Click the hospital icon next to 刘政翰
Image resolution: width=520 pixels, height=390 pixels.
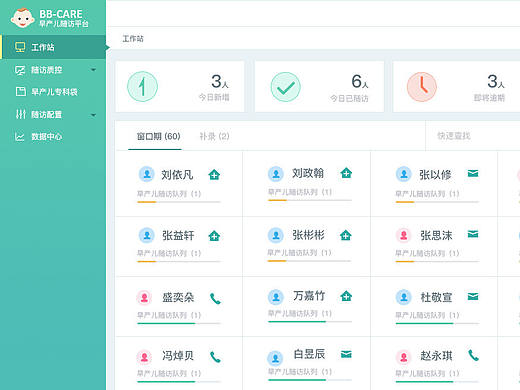pyautogui.click(x=346, y=173)
